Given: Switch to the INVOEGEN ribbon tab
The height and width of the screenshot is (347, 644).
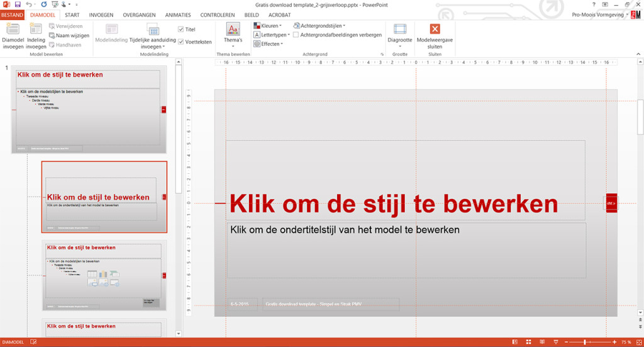Looking at the screenshot, I should pos(101,14).
